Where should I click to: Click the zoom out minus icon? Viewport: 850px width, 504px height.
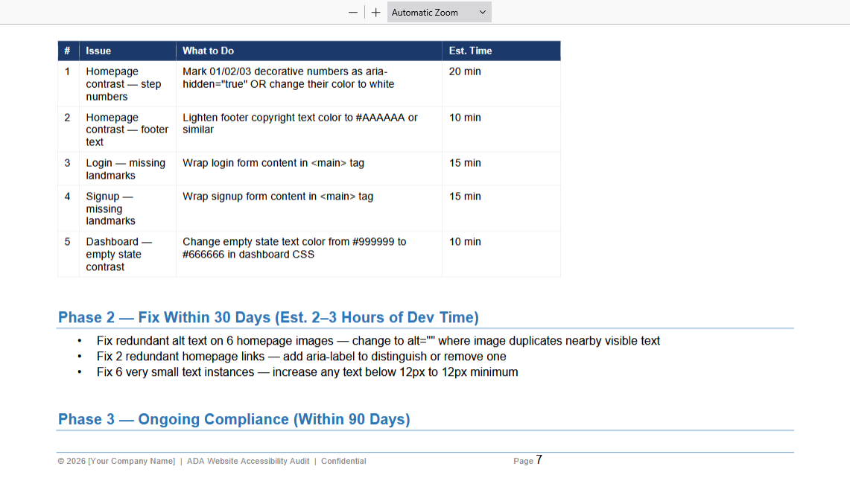click(353, 12)
